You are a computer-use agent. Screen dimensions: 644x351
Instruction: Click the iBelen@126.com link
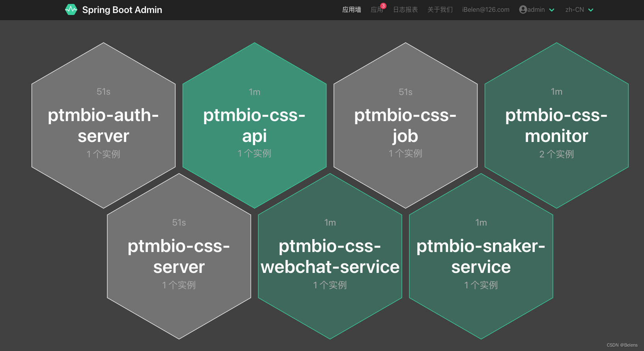click(x=486, y=9)
